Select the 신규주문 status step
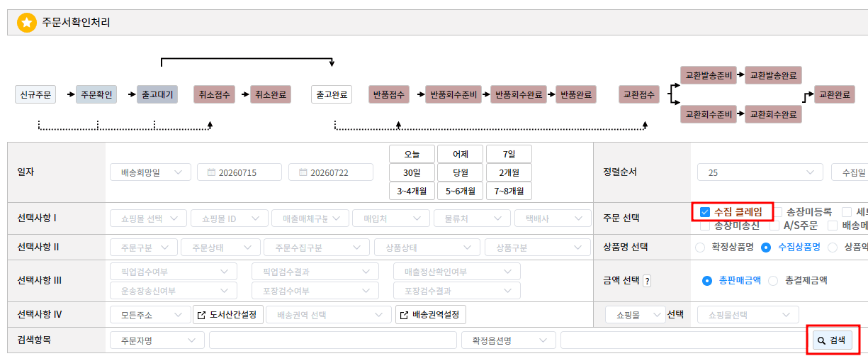Screen dimensions: 868x361 coord(35,94)
